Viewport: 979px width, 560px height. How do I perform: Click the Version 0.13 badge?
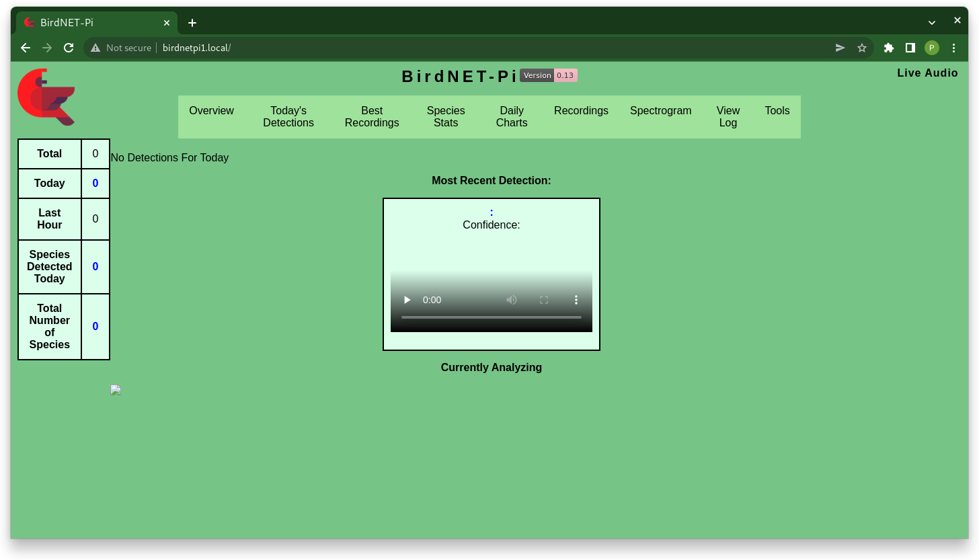549,75
